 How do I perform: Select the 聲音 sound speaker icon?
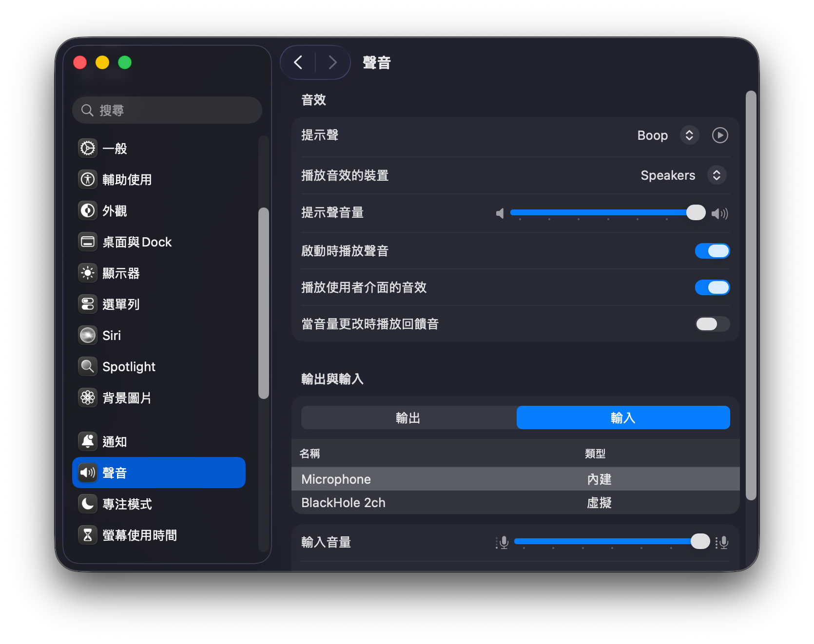[x=88, y=473]
